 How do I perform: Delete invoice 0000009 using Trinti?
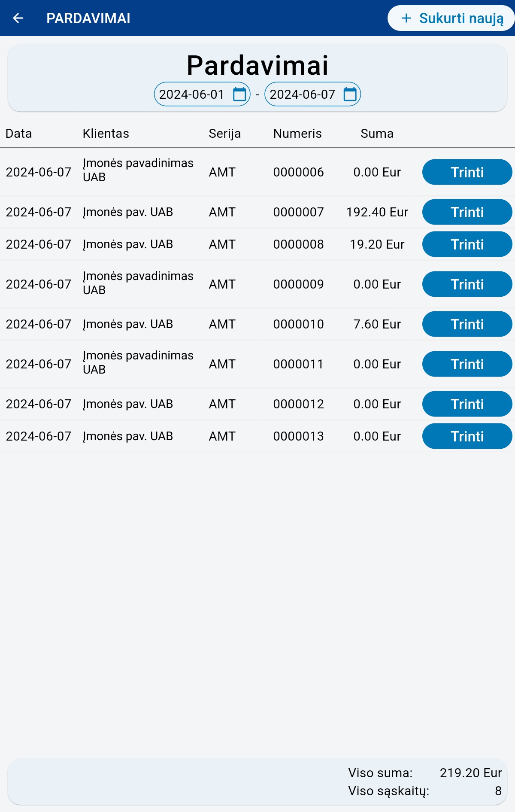467,284
